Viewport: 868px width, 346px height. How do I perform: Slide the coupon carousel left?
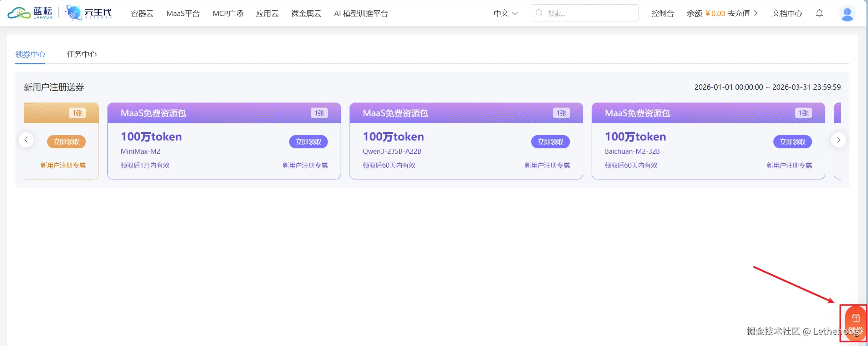point(26,140)
